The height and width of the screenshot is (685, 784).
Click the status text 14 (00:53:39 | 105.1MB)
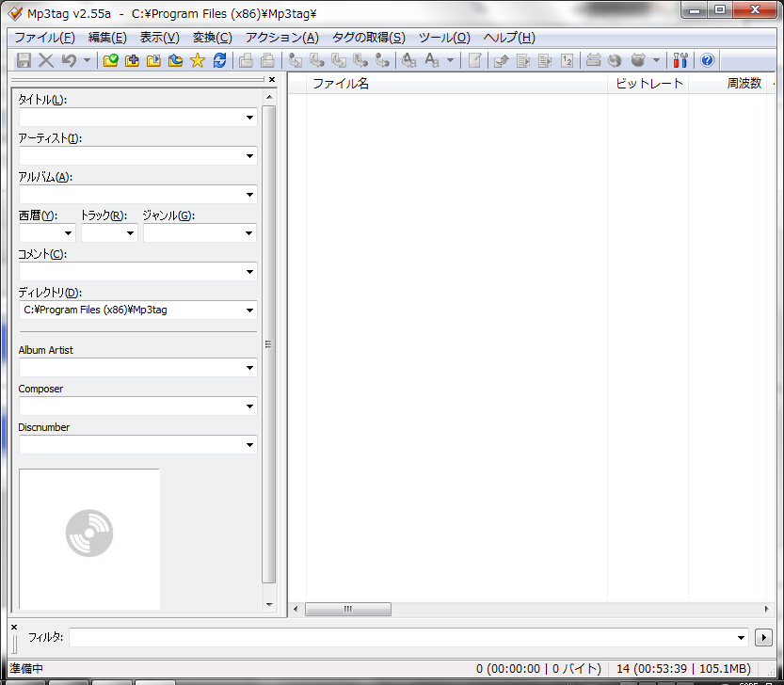click(683, 668)
